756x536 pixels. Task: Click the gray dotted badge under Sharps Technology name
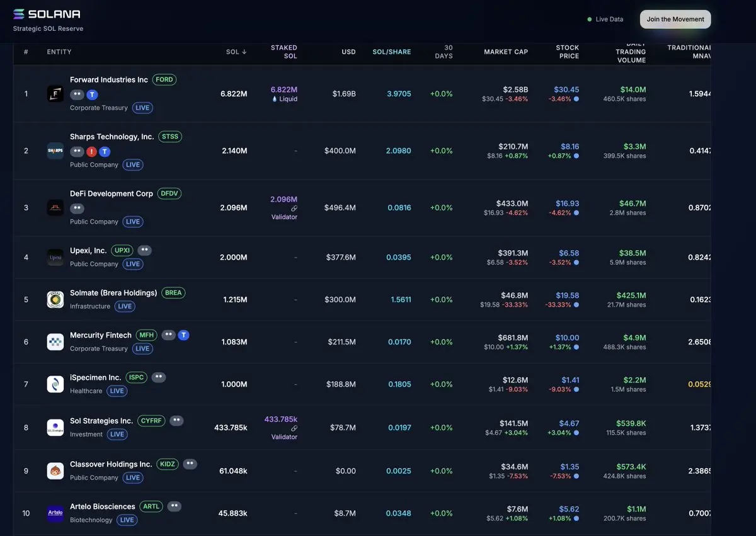pyautogui.click(x=77, y=151)
